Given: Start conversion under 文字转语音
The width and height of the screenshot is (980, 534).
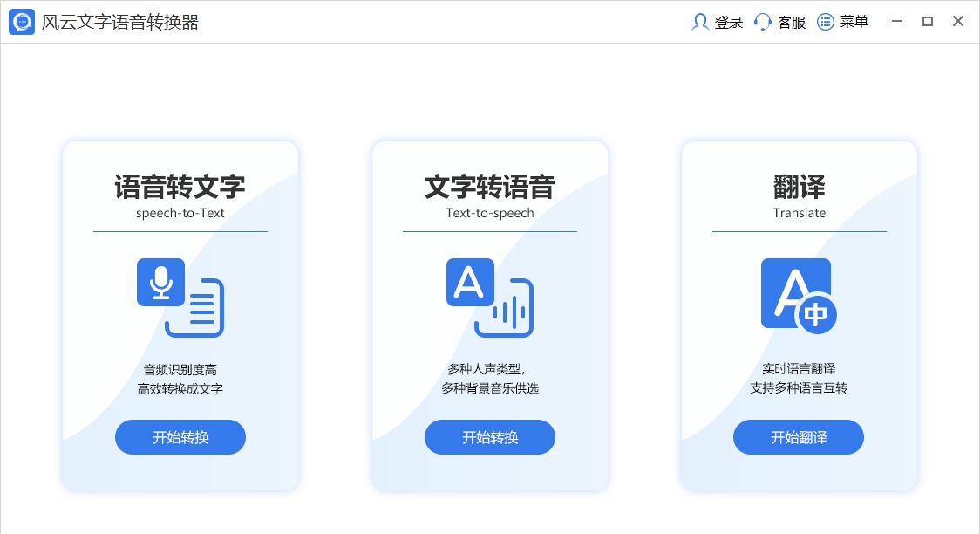Looking at the screenshot, I should pyautogui.click(x=490, y=437).
